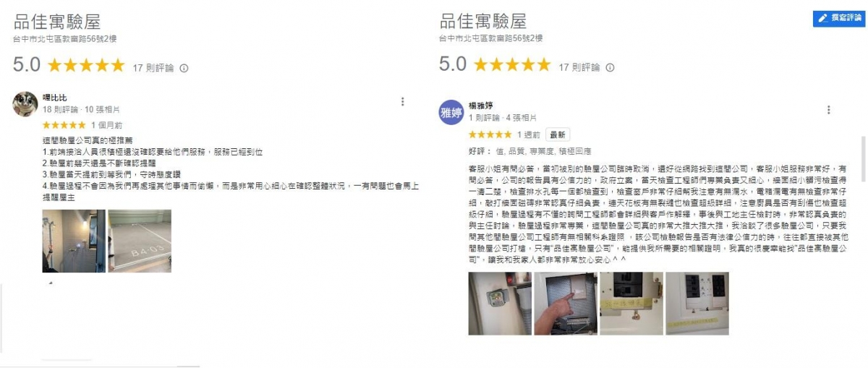The height and width of the screenshot is (368, 868).
Task: Open the socket panel photo, last thumbnail
Action: tap(697, 303)
